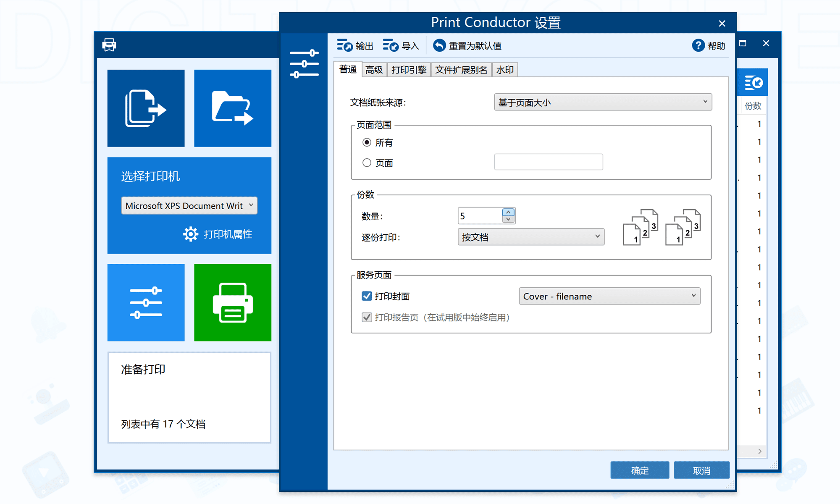Open the Microsoft XPS printer dropdown
Image resolution: width=840 pixels, height=504 pixels.
189,205
